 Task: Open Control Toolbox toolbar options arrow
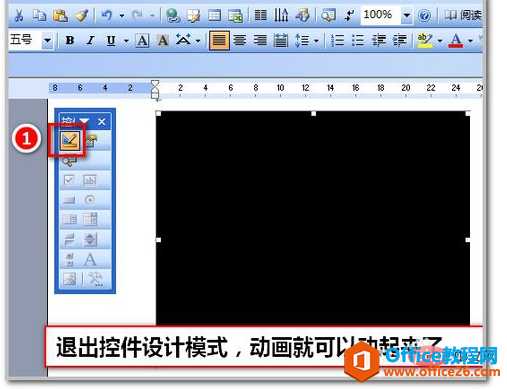pyautogui.click(x=84, y=121)
